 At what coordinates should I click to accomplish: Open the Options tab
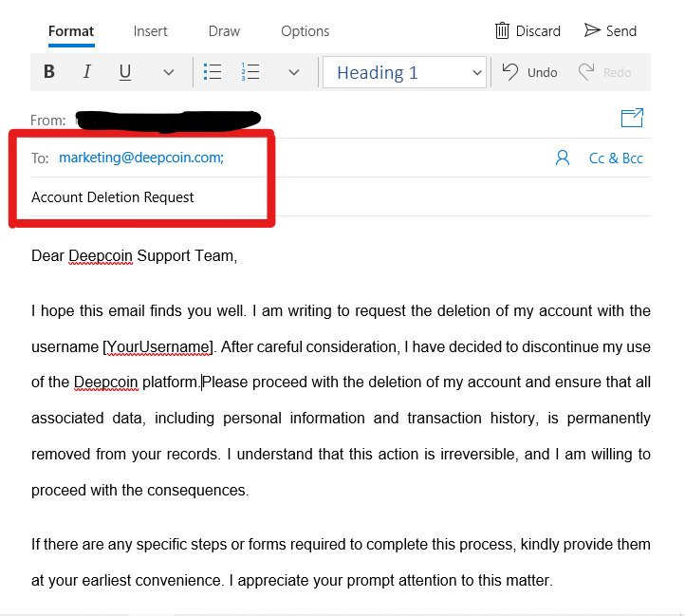305,31
